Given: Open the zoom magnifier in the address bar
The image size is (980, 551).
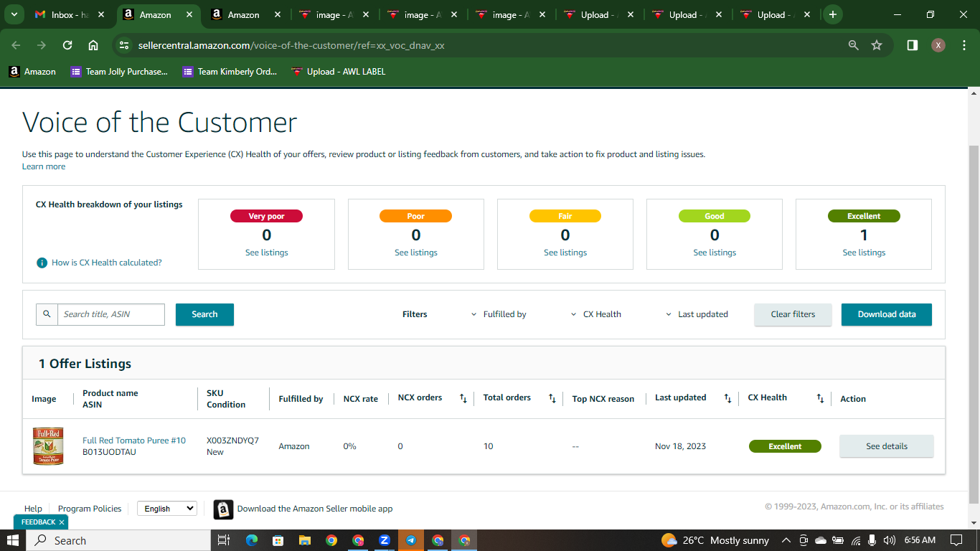Looking at the screenshot, I should [x=853, y=45].
